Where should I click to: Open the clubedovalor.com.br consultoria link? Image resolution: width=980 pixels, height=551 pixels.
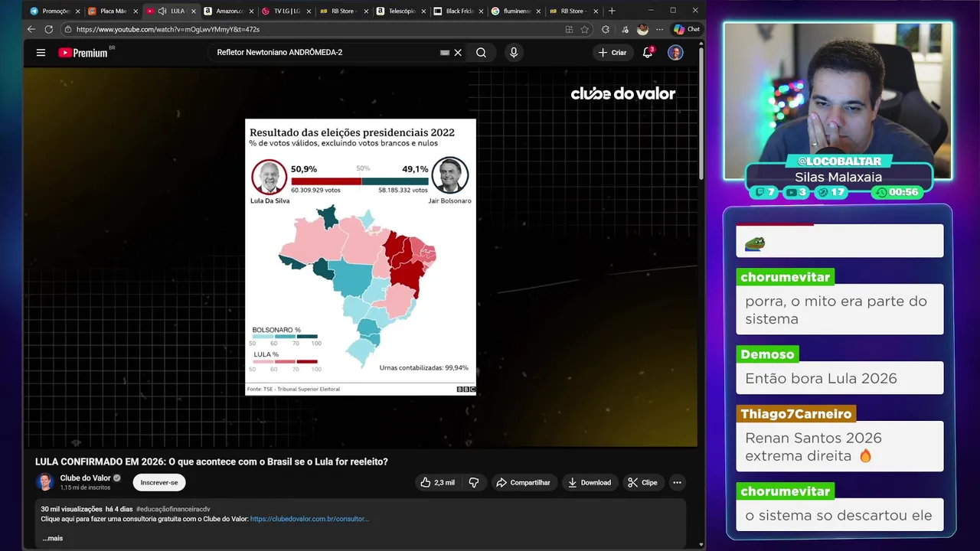[x=309, y=519]
